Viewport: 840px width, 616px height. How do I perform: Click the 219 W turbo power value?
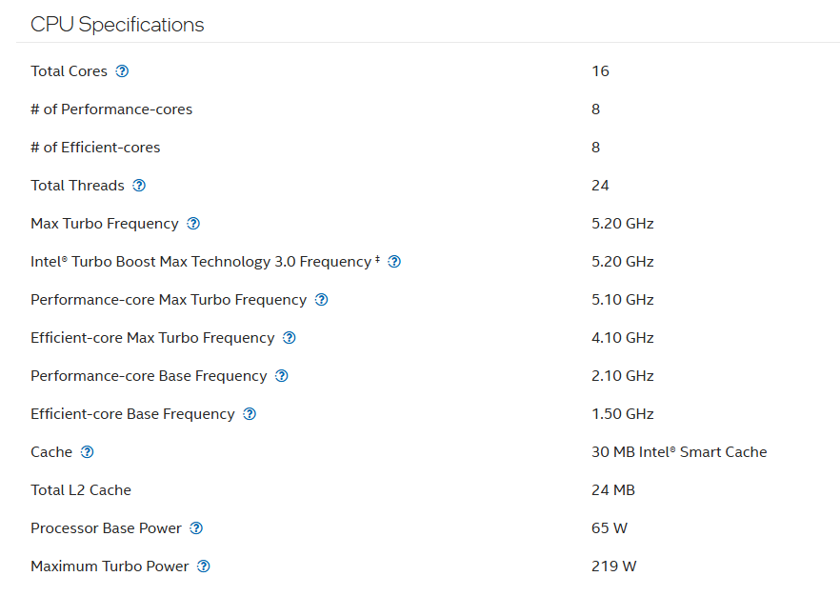pos(613,566)
